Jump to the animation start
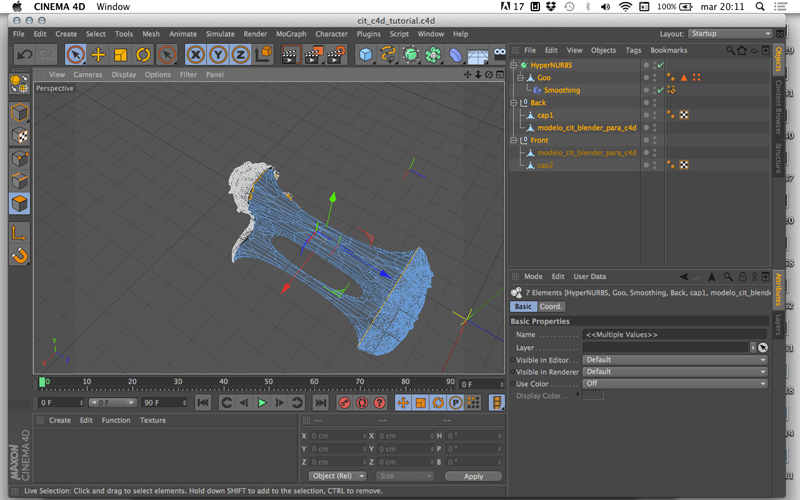 pyautogui.click(x=203, y=403)
